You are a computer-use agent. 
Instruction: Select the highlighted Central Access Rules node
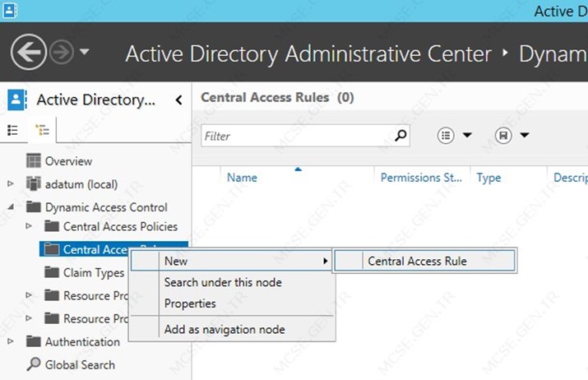(113, 249)
